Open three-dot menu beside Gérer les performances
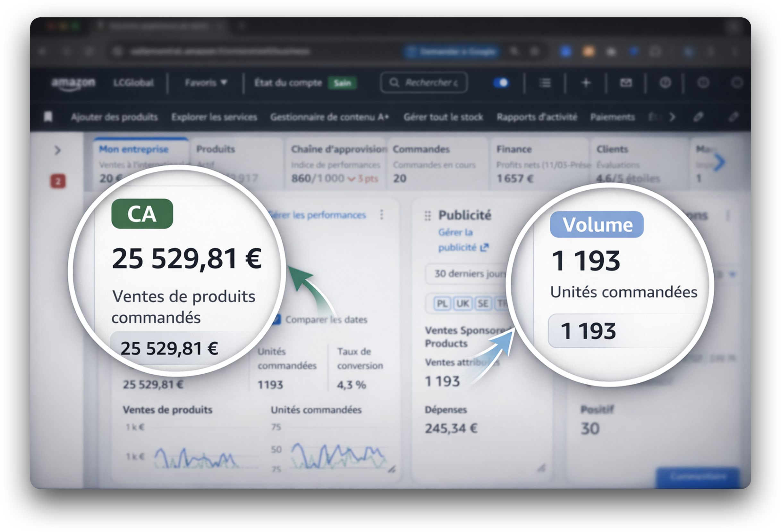Image resolution: width=781 pixels, height=532 pixels. [381, 215]
